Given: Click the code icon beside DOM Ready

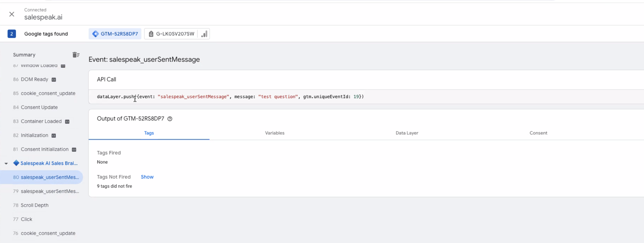Looking at the screenshot, I should (54, 80).
